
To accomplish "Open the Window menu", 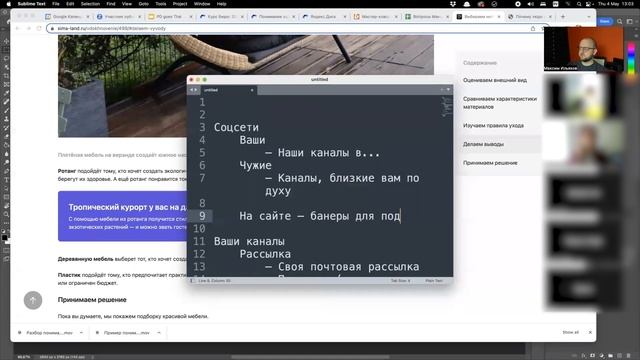I will tap(202, 4).
